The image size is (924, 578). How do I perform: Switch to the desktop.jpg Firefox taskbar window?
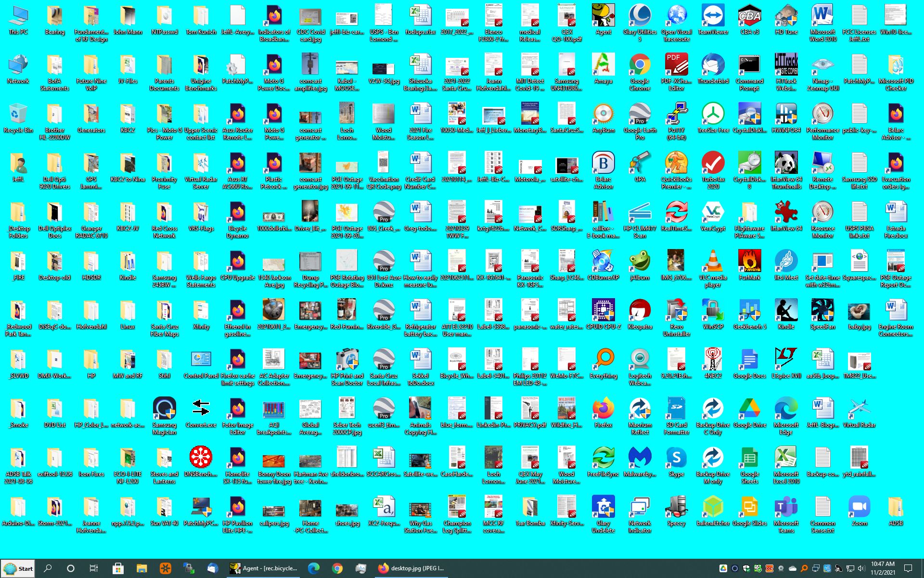411,568
